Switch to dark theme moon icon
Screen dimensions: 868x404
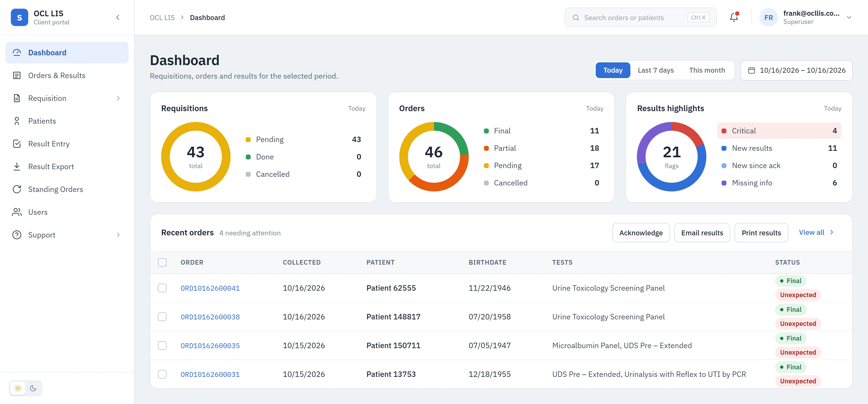coord(33,388)
